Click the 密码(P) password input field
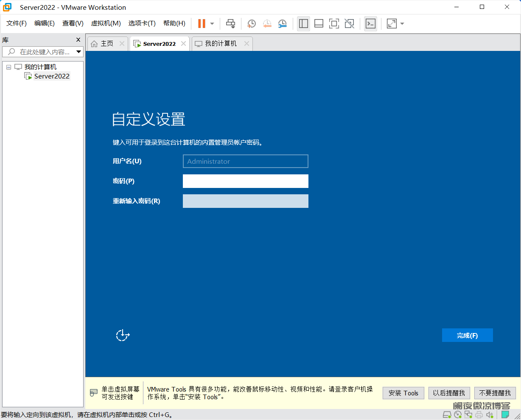Image resolution: width=521 pixels, height=420 pixels. pyautogui.click(x=245, y=181)
